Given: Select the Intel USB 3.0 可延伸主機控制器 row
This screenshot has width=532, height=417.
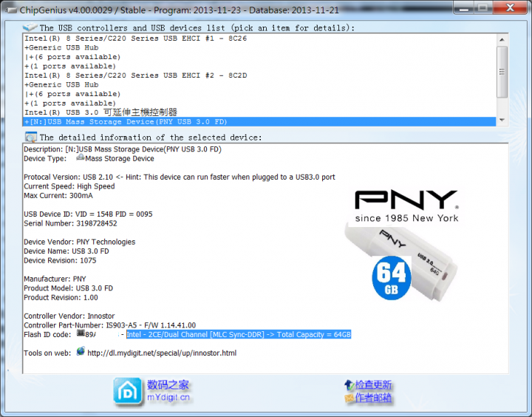Looking at the screenshot, I should tap(259, 112).
